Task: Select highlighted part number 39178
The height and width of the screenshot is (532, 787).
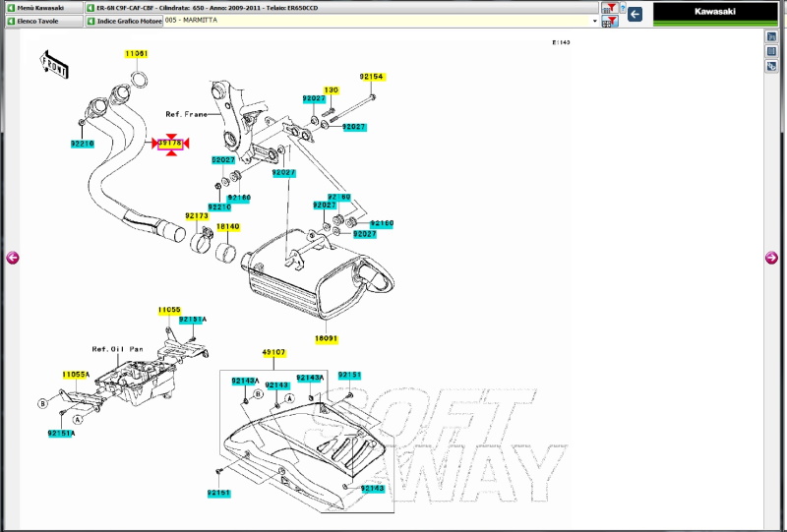Action: (170, 144)
